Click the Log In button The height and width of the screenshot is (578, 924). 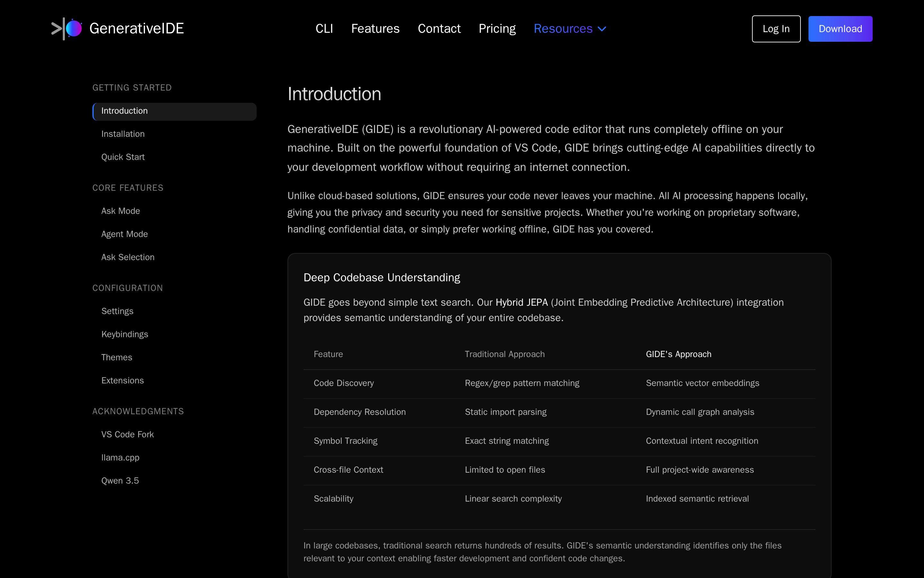coord(776,29)
